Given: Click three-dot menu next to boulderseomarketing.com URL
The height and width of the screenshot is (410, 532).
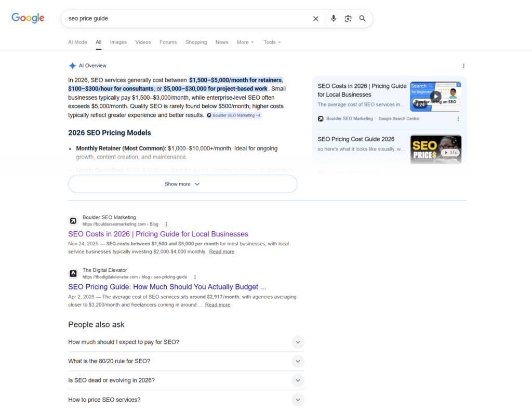Looking at the screenshot, I should click(x=166, y=224).
